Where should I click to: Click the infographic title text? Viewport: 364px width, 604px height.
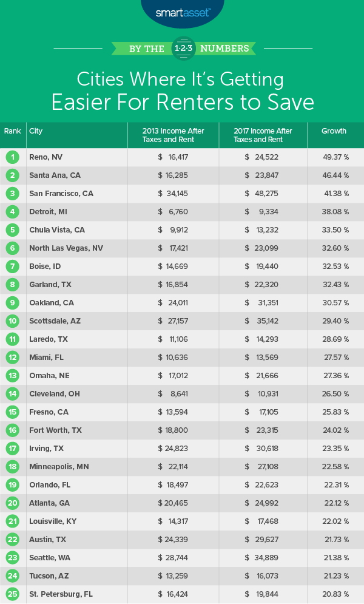pyautogui.click(x=182, y=90)
